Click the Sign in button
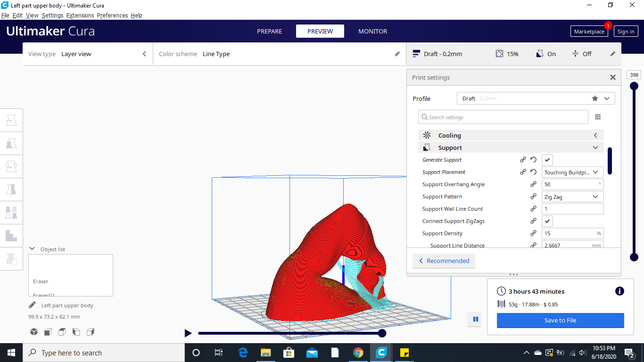The height and width of the screenshot is (362, 644). coord(626,32)
